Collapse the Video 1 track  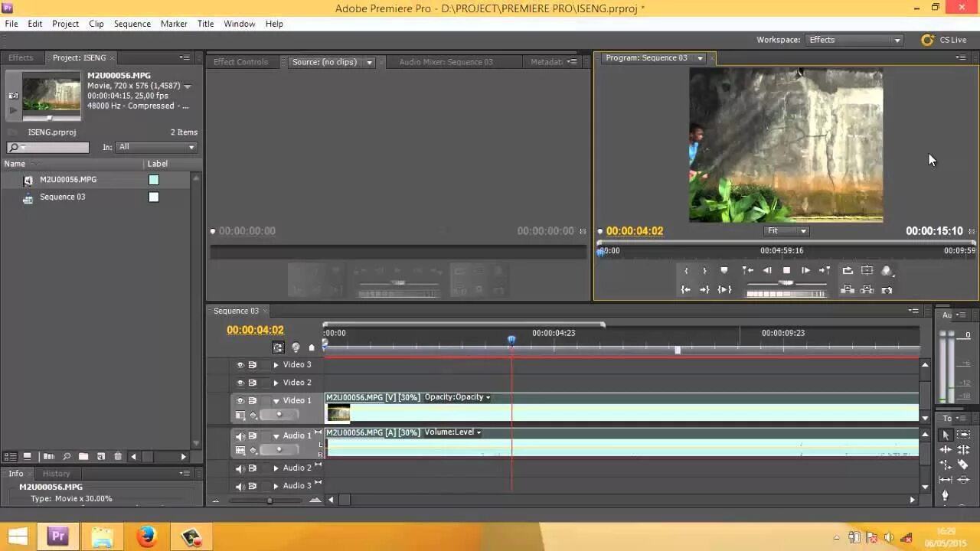[276, 401]
